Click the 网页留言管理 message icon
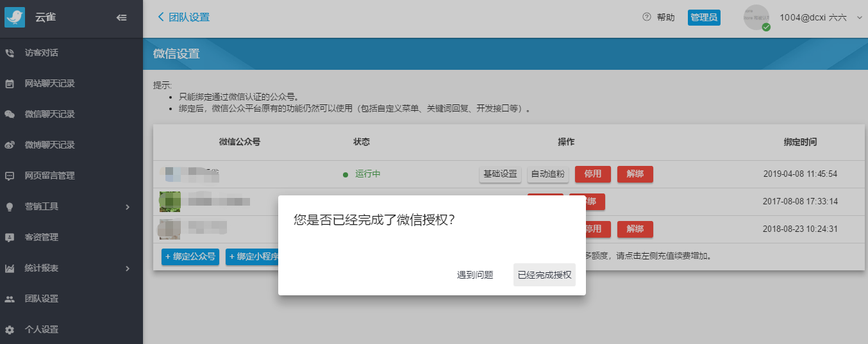 (x=10, y=176)
